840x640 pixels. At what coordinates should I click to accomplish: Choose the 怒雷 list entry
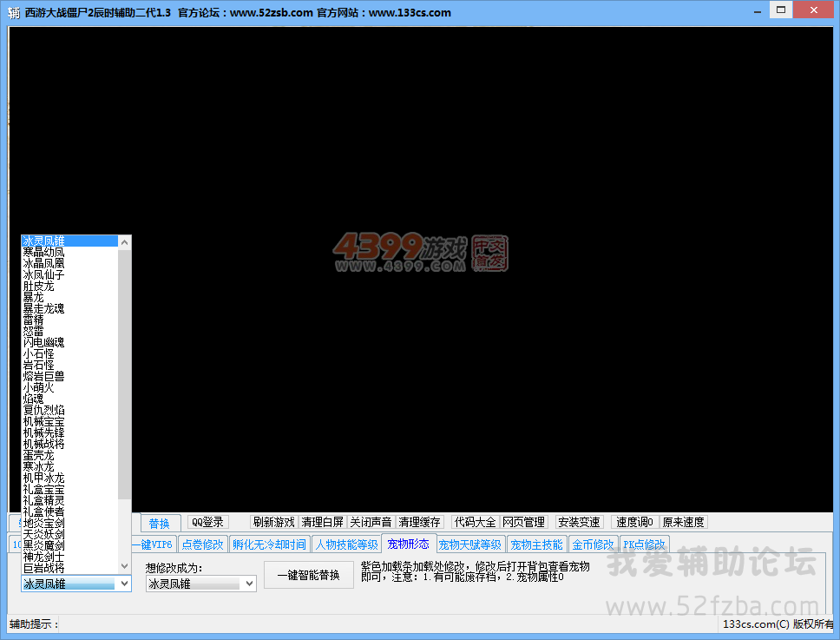point(69,331)
